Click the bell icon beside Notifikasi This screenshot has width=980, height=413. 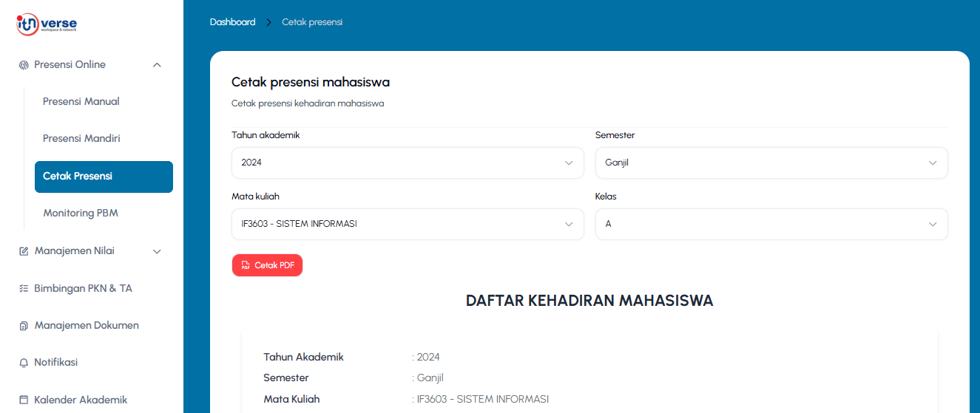24,363
